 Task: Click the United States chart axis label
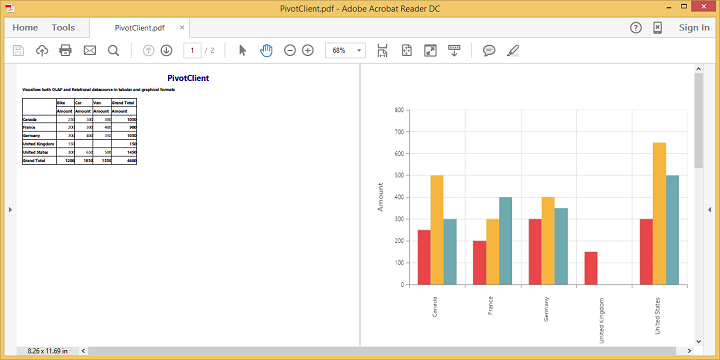click(658, 315)
